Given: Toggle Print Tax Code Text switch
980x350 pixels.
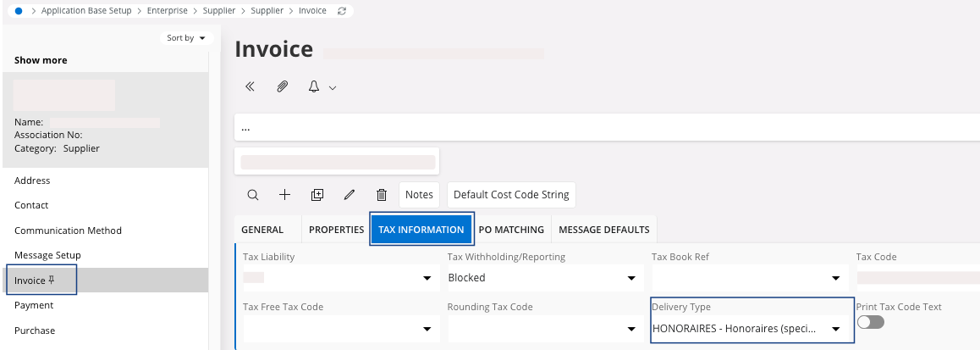Looking at the screenshot, I should pyautogui.click(x=870, y=322).
